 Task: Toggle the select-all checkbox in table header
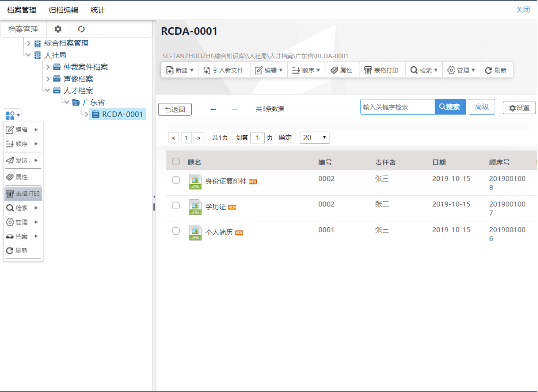coord(176,162)
